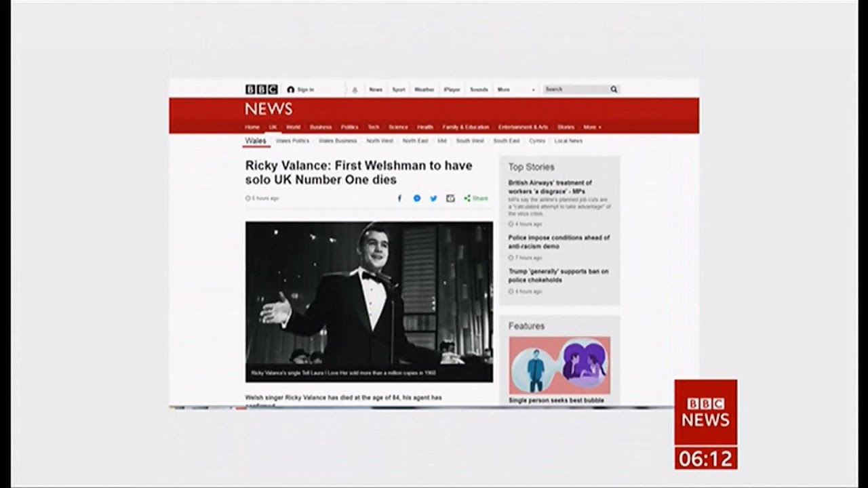Select the Science news section tab
The height and width of the screenshot is (488, 868).
398,127
